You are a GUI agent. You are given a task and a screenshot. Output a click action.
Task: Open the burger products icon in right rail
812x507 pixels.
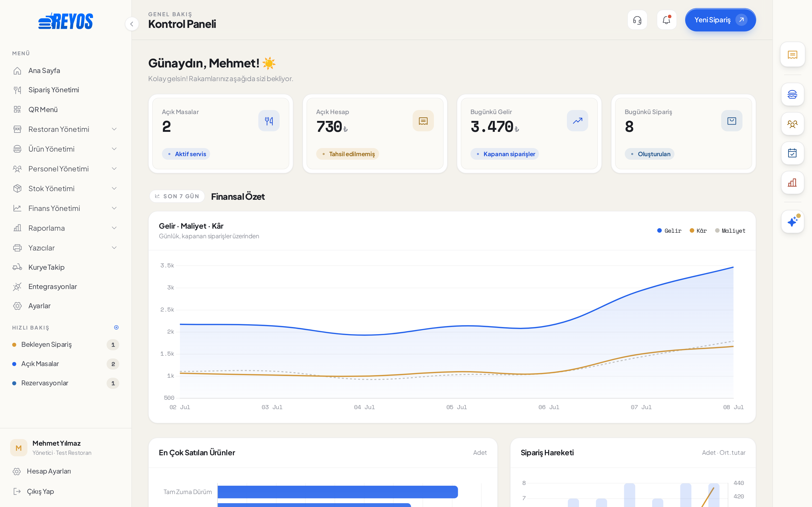click(792, 94)
